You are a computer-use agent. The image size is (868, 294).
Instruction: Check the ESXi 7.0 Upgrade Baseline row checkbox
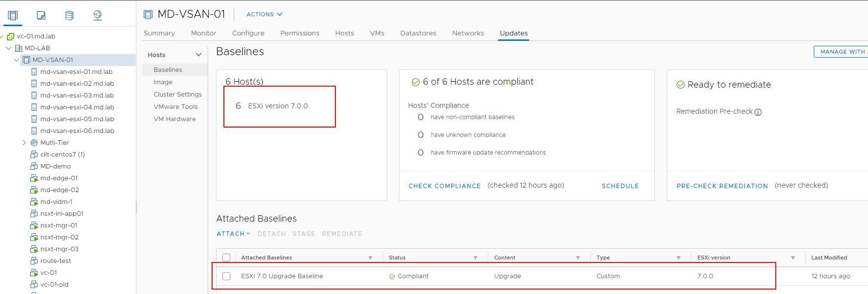[226, 276]
